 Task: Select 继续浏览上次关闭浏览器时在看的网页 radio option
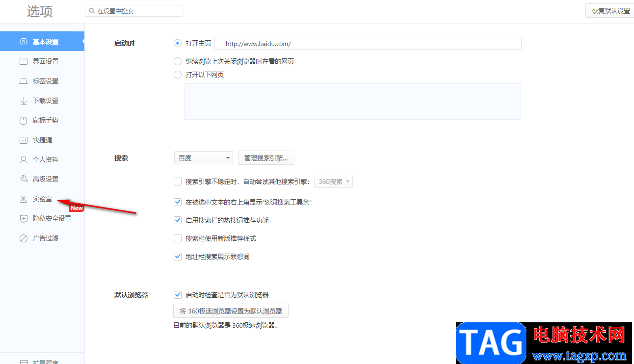coord(178,61)
